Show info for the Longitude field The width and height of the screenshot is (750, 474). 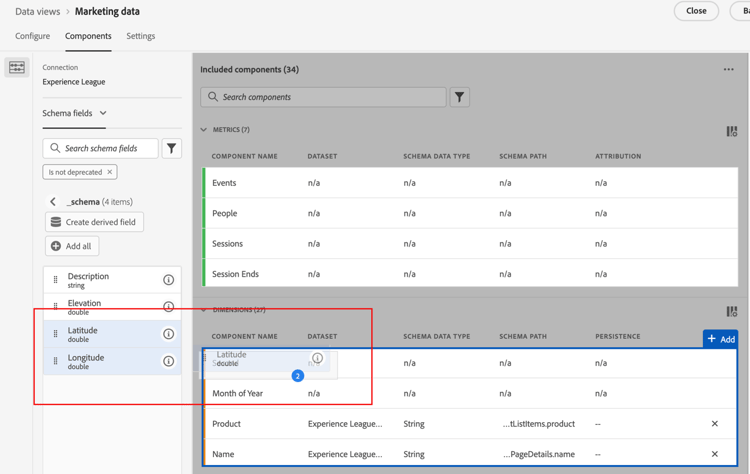tap(168, 361)
